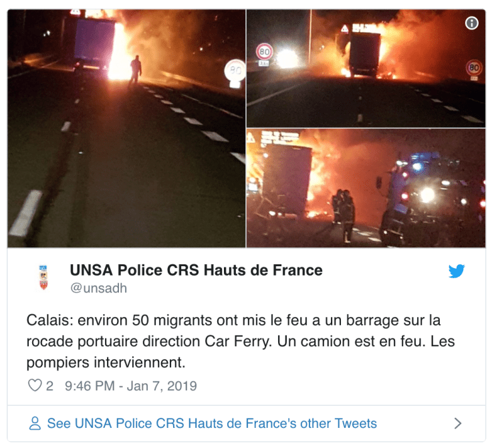Click the person icon beside other Tweets
This screenshot has width=492, height=448.
[x=35, y=423]
